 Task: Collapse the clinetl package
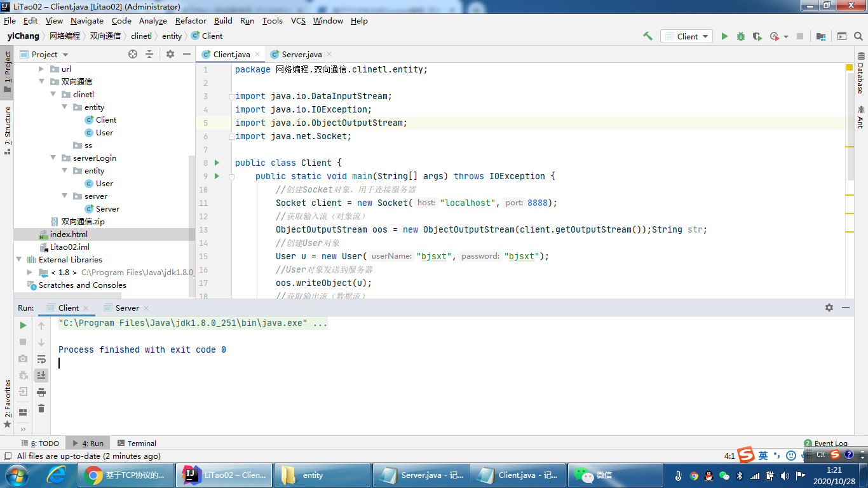click(53, 94)
